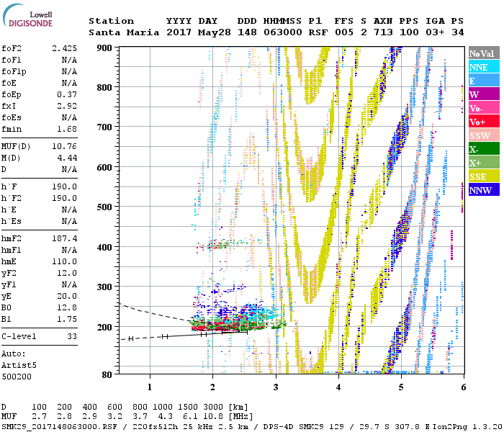Select the W purple legend swatch
The width and height of the screenshot is (504, 432).
(484, 94)
